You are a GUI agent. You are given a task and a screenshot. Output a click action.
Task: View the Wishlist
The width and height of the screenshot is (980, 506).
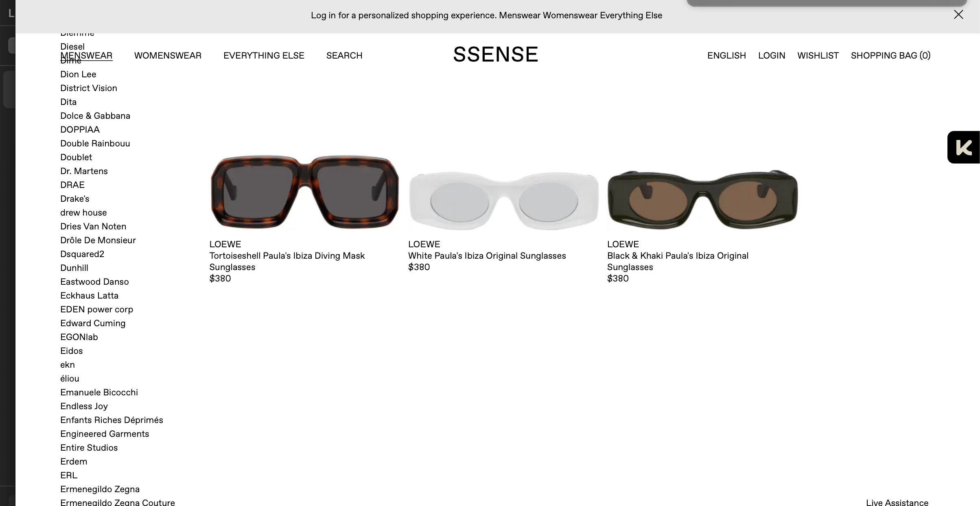coord(818,55)
